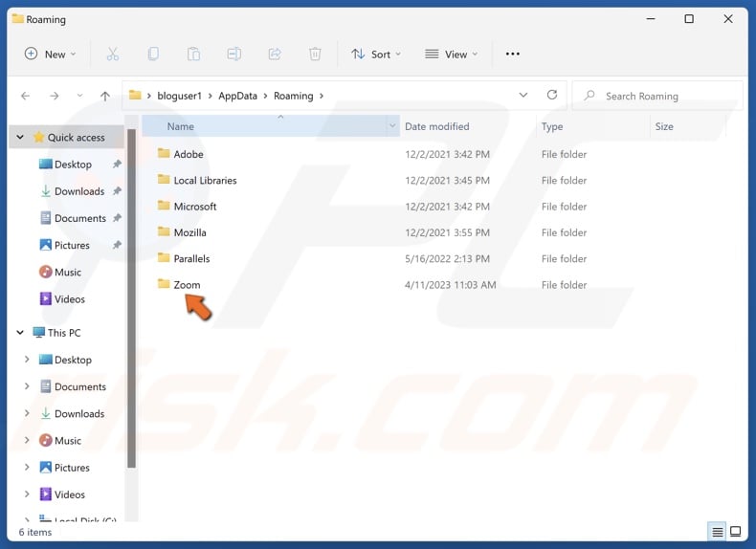756x549 pixels.
Task: Click the chevron after Roaming in path
Action: (x=322, y=96)
